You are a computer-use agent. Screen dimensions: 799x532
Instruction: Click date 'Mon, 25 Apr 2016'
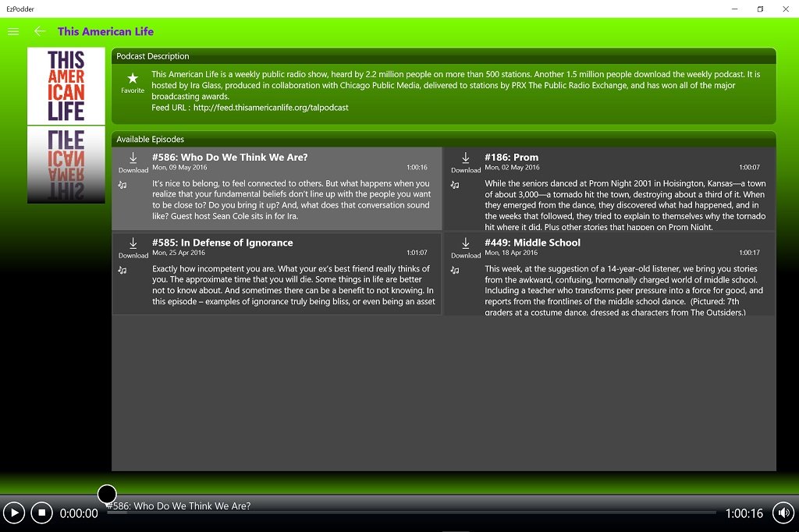(179, 253)
